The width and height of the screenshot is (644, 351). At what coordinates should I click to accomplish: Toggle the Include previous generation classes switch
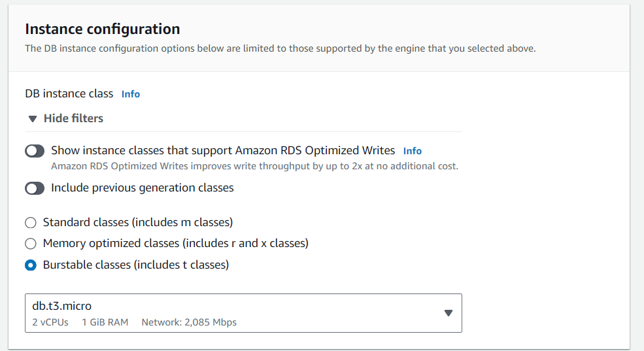(x=35, y=188)
